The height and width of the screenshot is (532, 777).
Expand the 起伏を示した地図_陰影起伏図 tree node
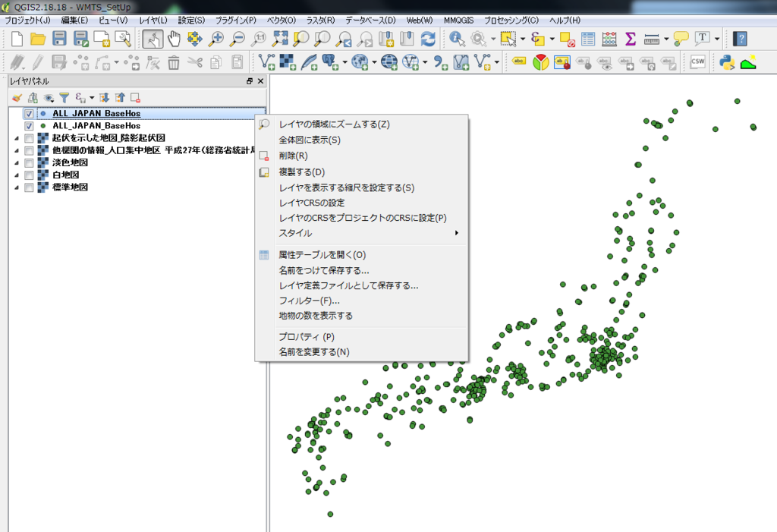[17, 138]
